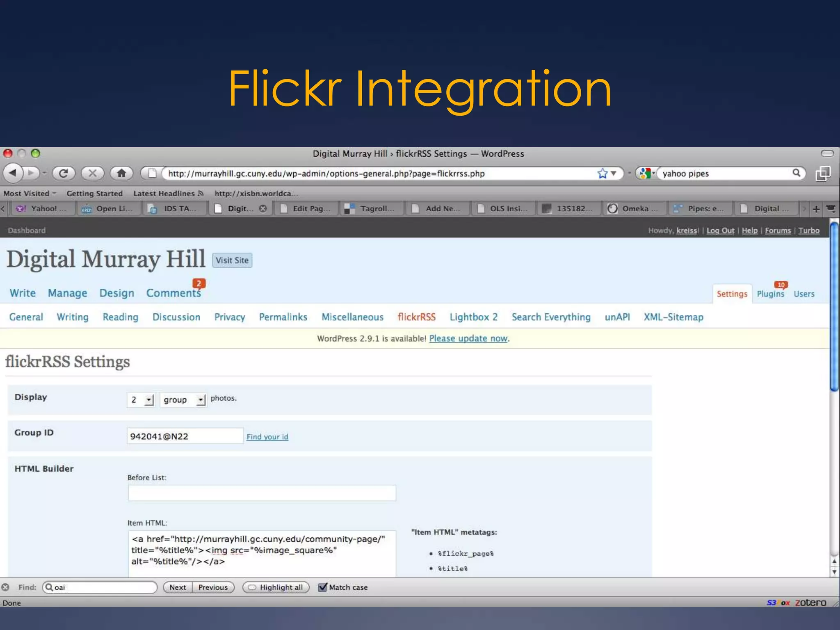Click the toolbar toggle pill in title bar
The height and width of the screenshot is (630, 840).
pyautogui.click(x=827, y=153)
